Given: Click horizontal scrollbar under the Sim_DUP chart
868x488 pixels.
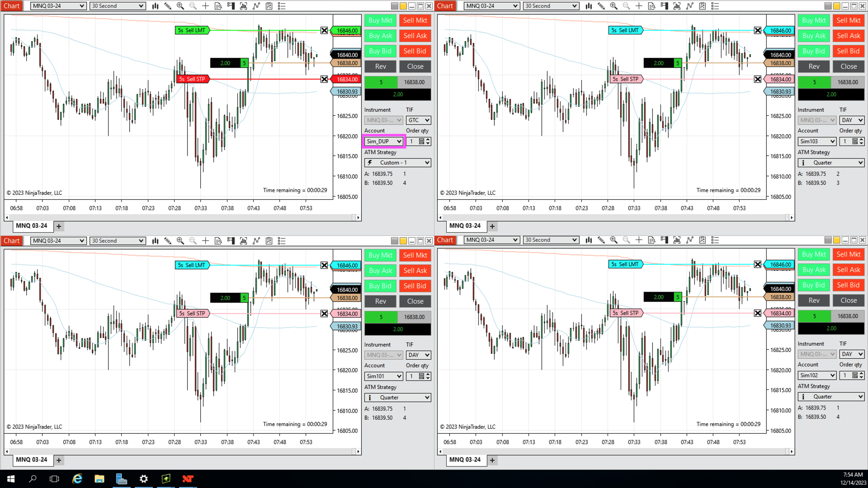Looking at the screenshot, I should pos(183,218).
